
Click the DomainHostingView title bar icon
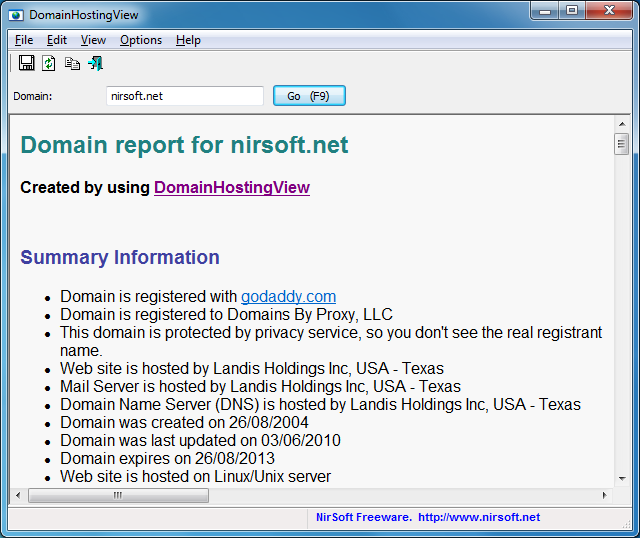16,16
